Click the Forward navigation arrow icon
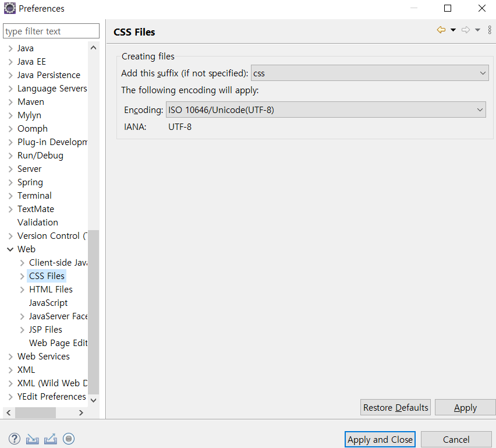 click(466, 30)
